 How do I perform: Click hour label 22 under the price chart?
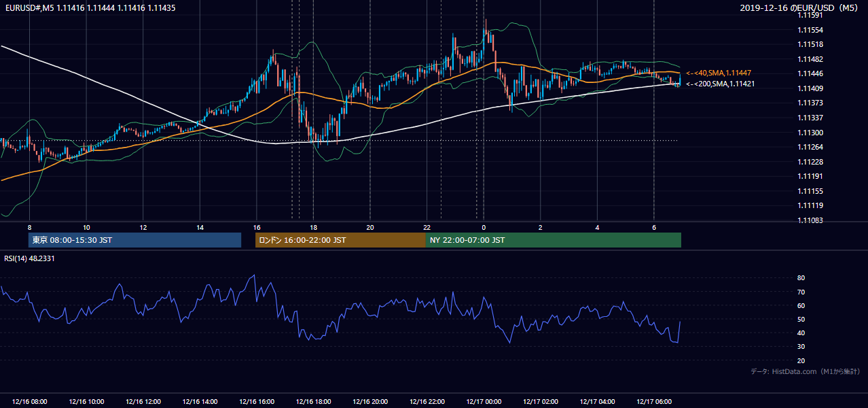click(427, 226)
